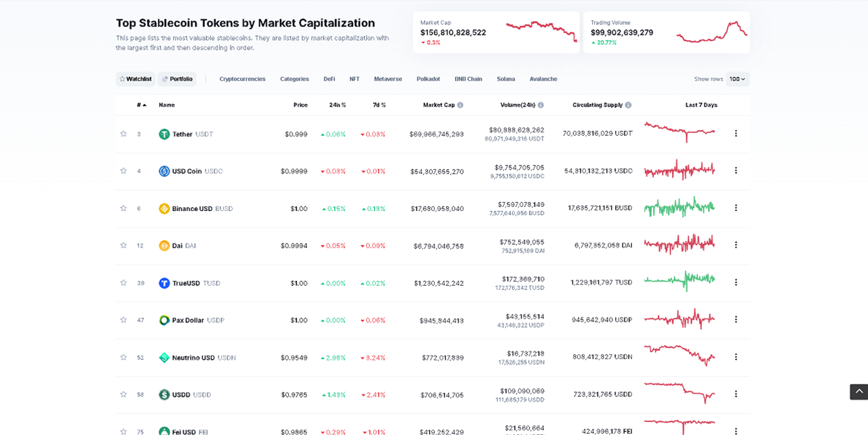
Task: Sort by the 24h % column header
Action: pyautogui.click(x=338, y=105)
